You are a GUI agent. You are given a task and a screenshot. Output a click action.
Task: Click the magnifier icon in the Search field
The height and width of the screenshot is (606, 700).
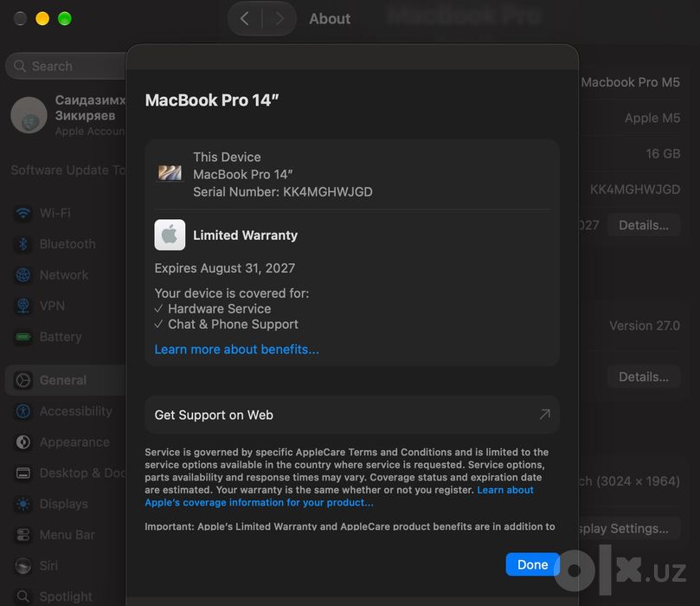tap(20, 66)
